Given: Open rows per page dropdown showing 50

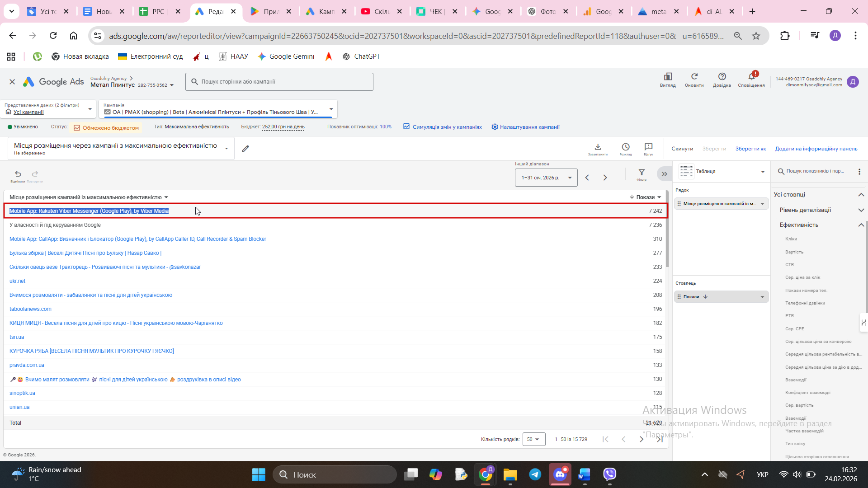Looking at the screenshot, I should (x=533, y=439).
